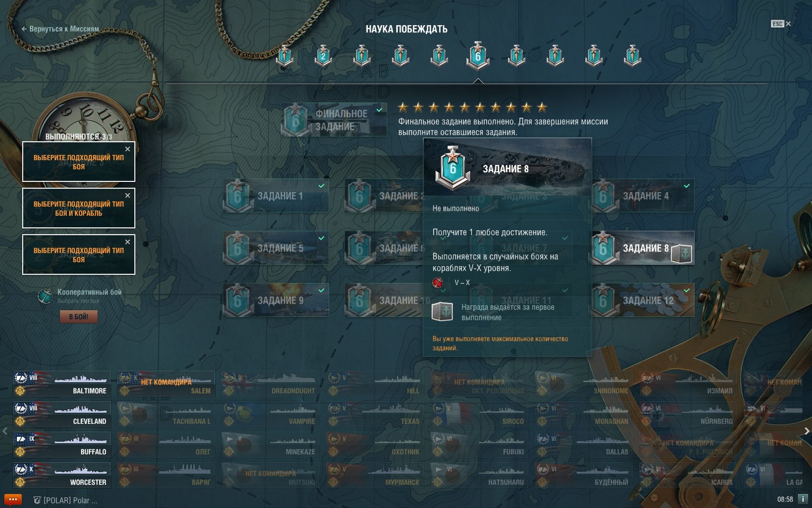Click the reward container icon on Задание 8
Viewport: 812px width, 508px height.
coord(682,254)
